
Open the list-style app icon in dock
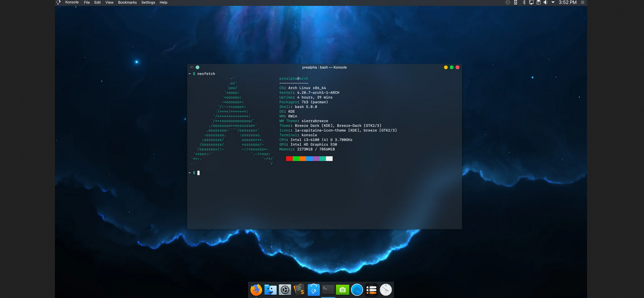pos(371,290)
